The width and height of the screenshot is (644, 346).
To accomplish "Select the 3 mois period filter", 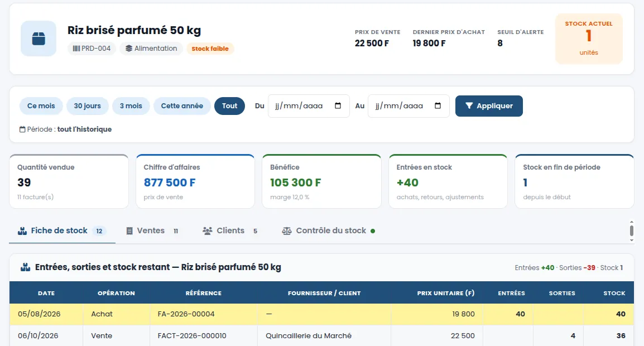I will click(x=131, y=106).
